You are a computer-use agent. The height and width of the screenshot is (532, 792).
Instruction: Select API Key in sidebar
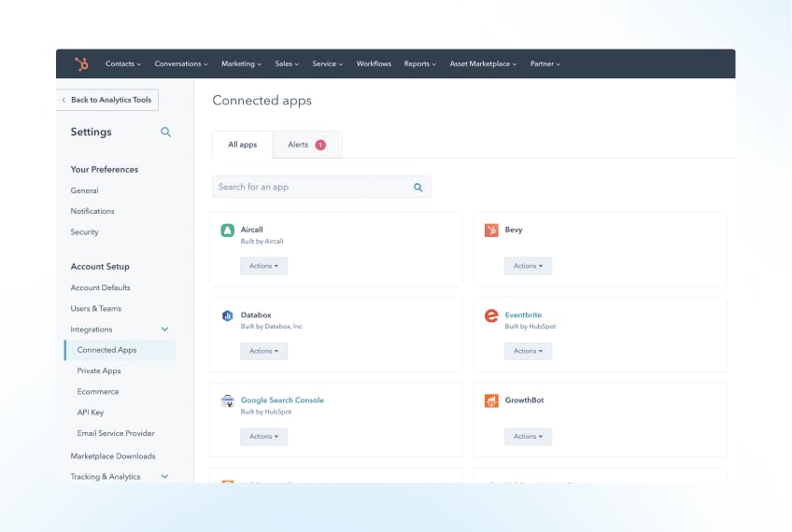[x=91, y=413]
